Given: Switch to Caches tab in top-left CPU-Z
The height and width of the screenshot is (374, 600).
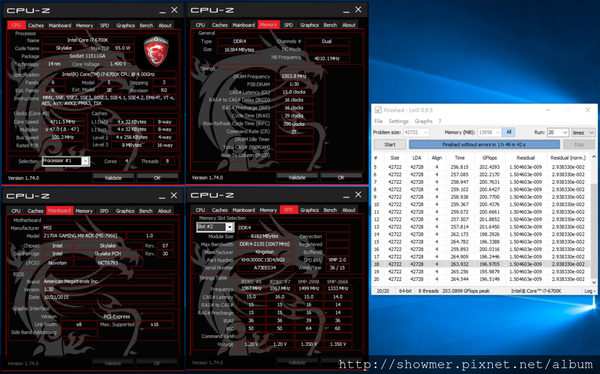Looking at the screenshot, I should click(36, 25).
